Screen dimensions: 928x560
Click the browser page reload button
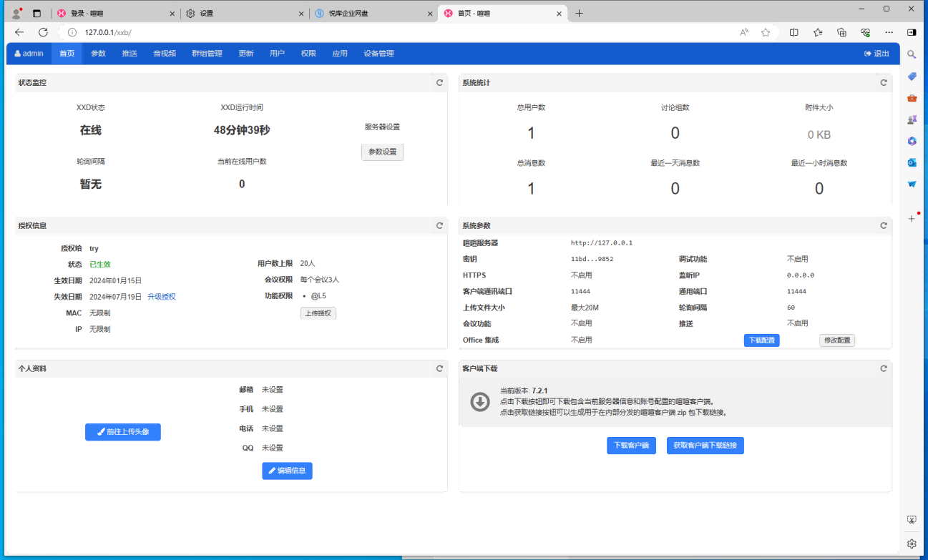(x=43, y=32)
